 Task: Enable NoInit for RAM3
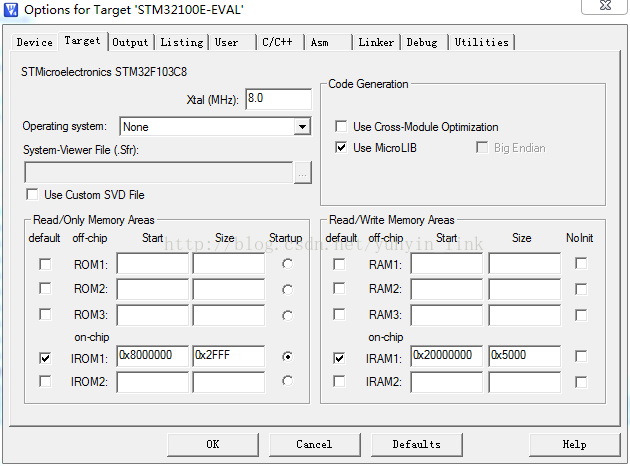[x=581, y=315]
